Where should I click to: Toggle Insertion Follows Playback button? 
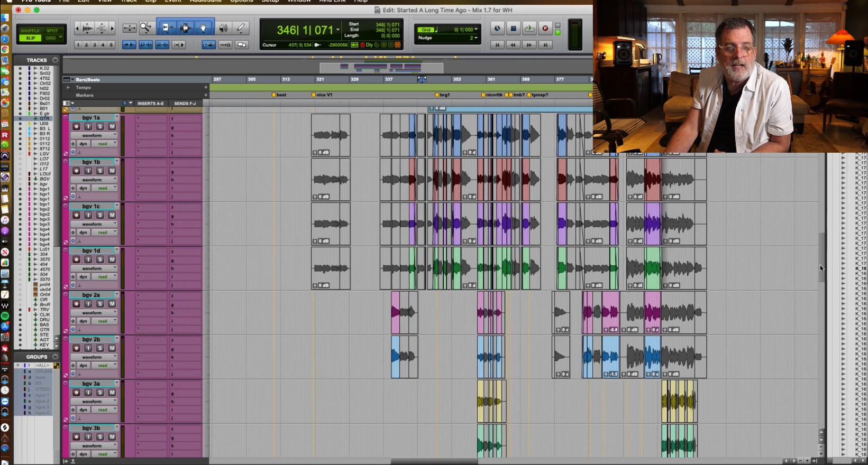[x=178, y=44]
